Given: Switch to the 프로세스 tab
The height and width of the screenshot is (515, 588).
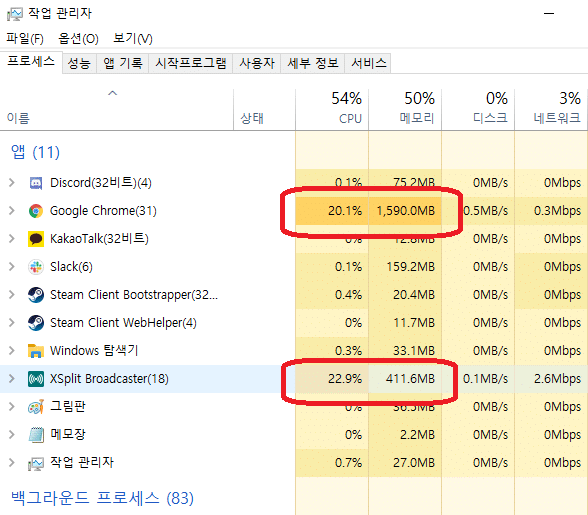Looking at the screenshot, I should tap(31, 62).
